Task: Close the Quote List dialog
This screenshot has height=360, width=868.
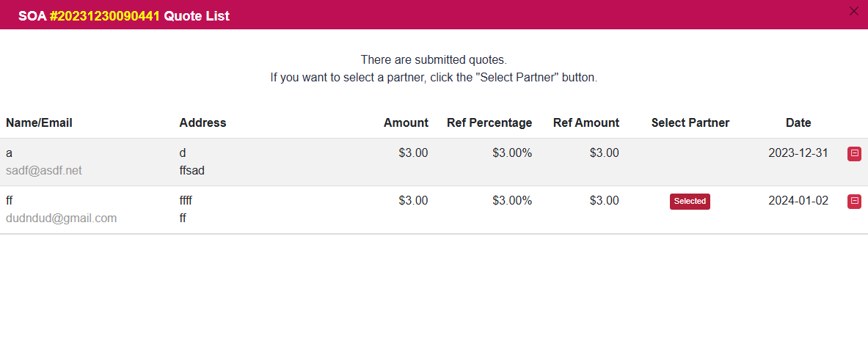Action: (853, 11)
